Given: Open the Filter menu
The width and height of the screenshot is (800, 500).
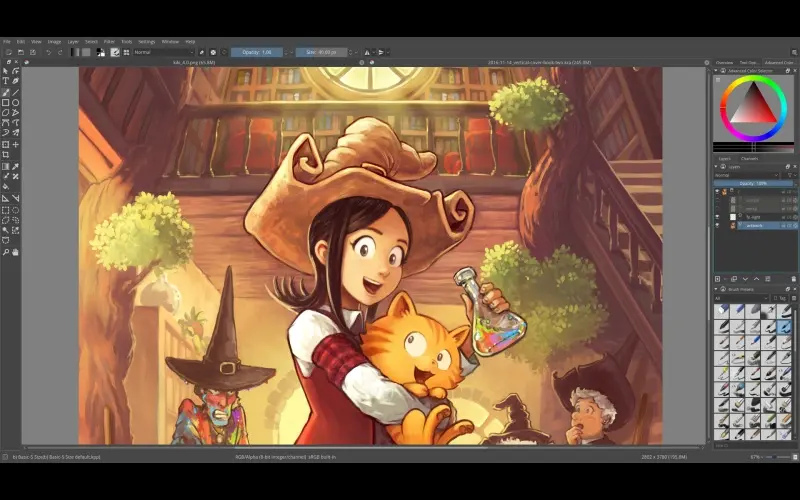Looking at the screenshot, I should pyautogui.click(x=108, y=41).
